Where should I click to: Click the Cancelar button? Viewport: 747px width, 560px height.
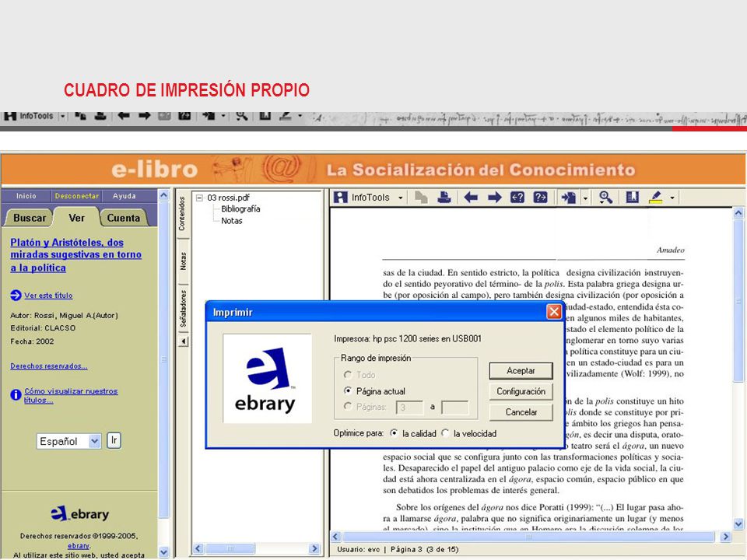(521, 412)
